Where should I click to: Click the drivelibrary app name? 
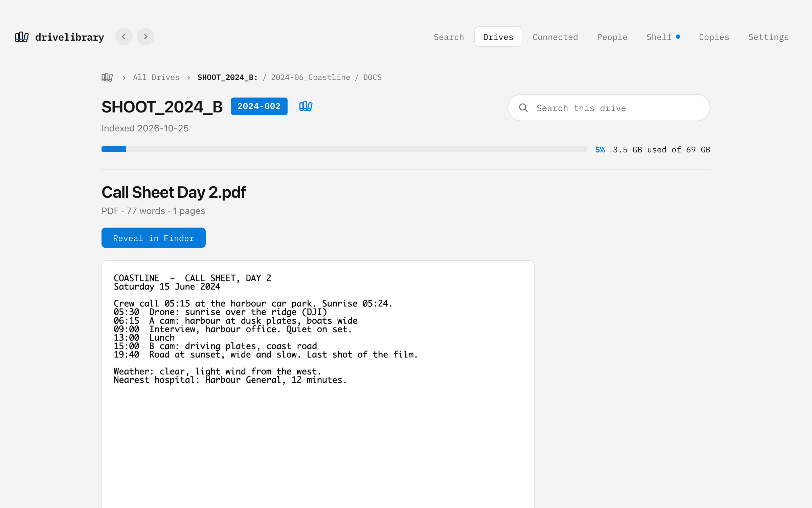pos(69,37)
